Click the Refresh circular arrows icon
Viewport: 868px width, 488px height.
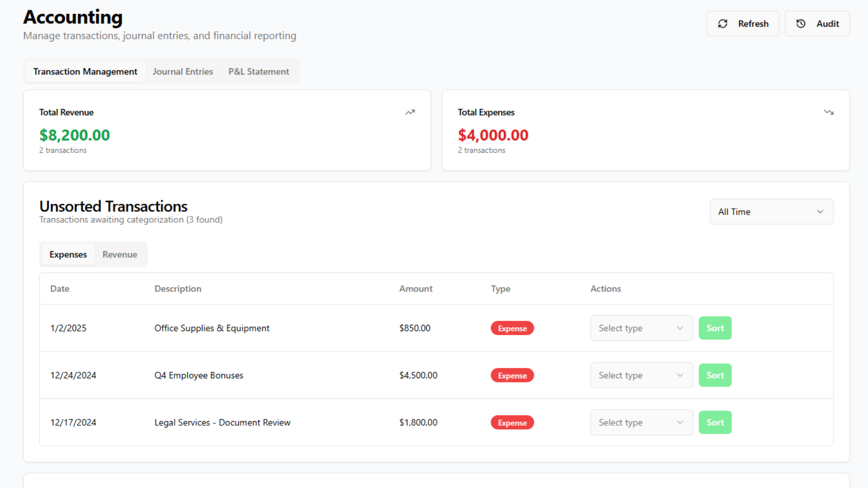pos(722,23)
